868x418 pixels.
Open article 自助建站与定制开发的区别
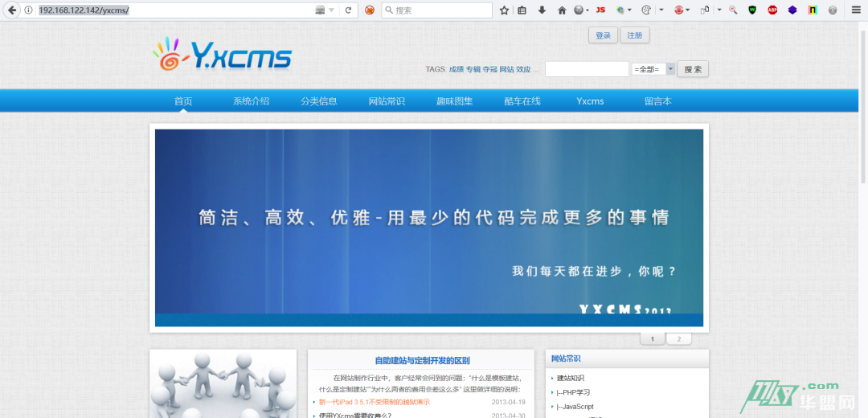(x=422, y=360)
